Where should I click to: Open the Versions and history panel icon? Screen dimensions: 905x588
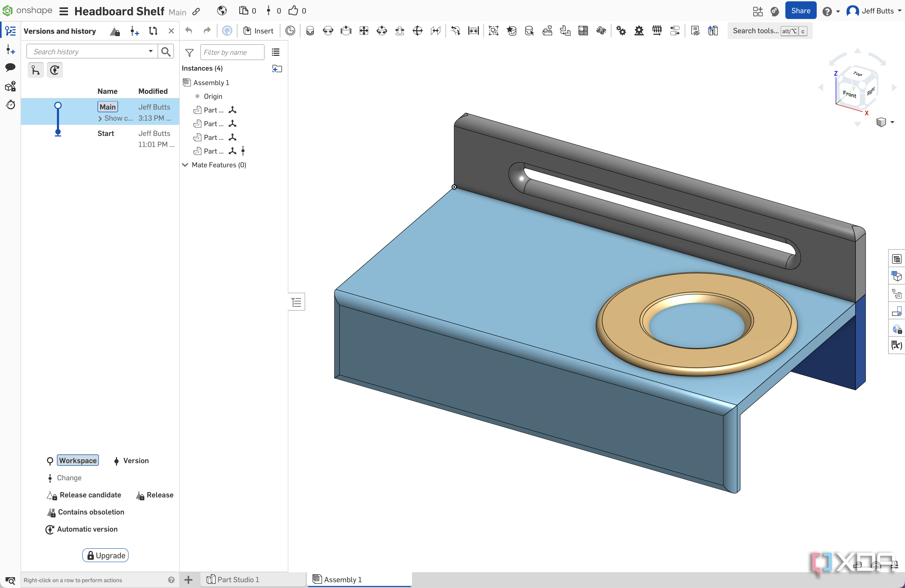10,31
